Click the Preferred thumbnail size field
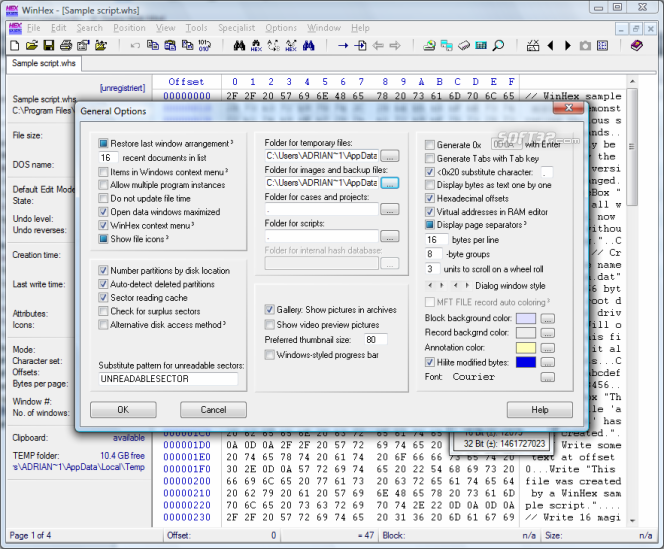The height and width of the screenshot is (549, 664). pos(376,340)
